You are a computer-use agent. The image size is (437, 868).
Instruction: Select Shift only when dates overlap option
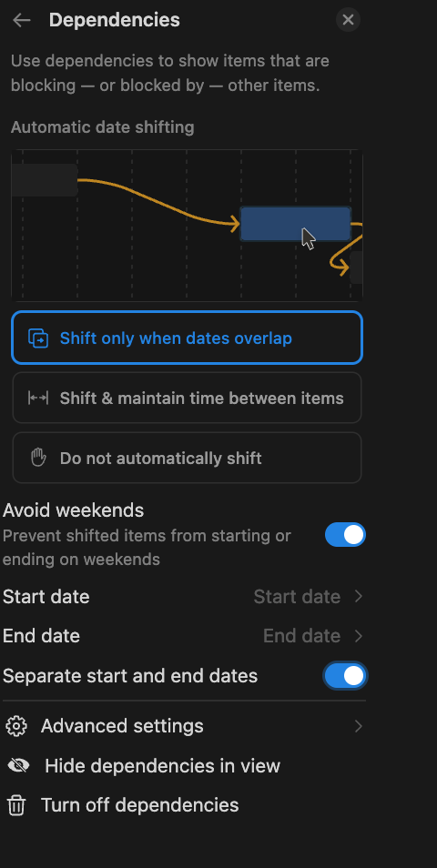187,338
